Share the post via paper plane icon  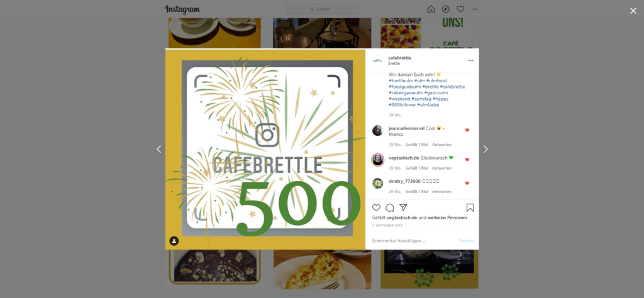pos(403,207)
